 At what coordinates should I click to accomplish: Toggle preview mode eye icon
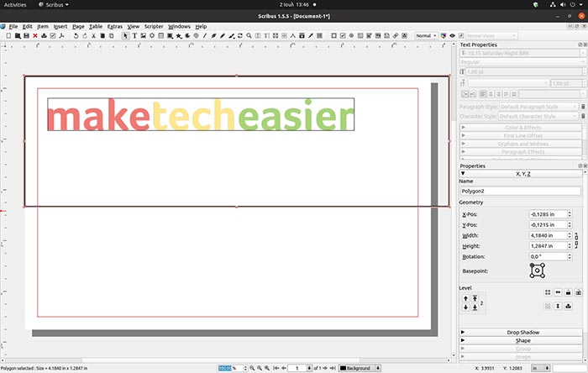pyautogui.click(x=452, y=35)
